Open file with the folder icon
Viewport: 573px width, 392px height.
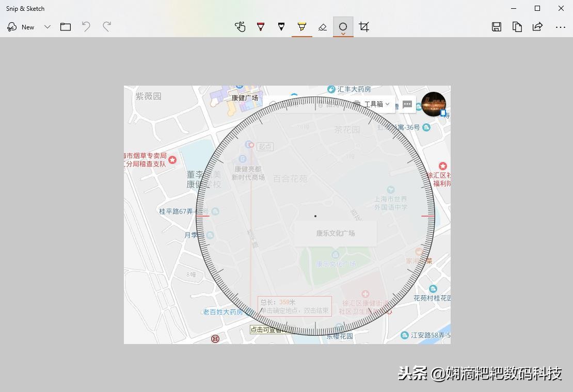click(x=66, y=27)
